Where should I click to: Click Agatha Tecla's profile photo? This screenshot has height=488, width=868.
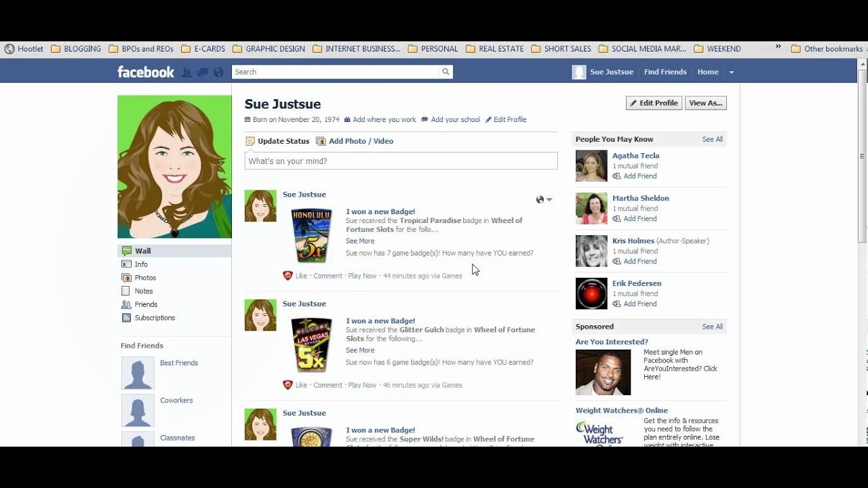591,165
